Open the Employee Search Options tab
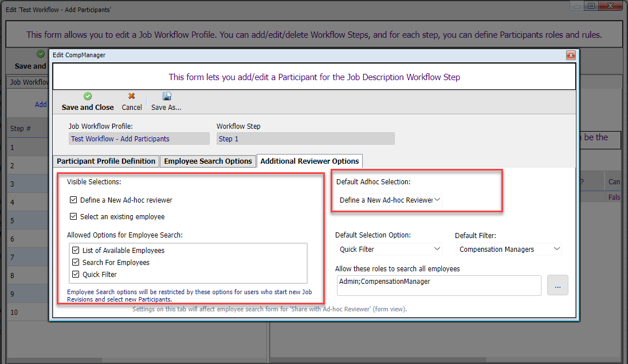 (208, 161)
